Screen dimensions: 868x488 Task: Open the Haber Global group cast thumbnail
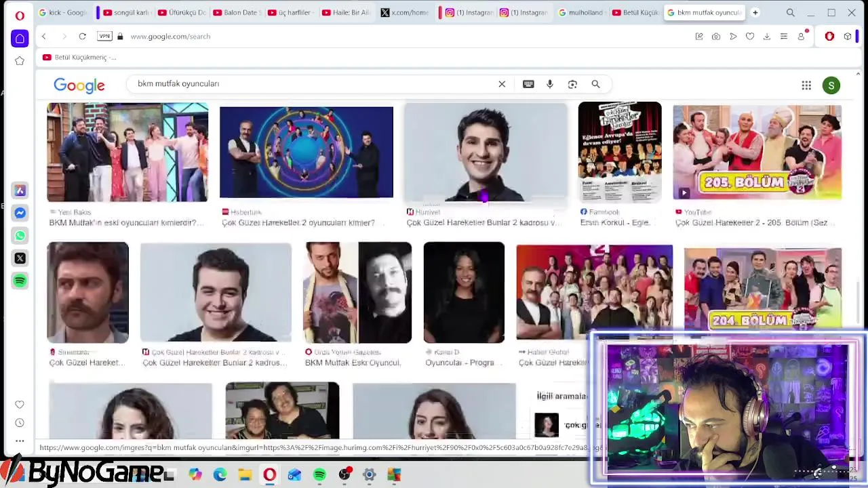tap(594, 291)
